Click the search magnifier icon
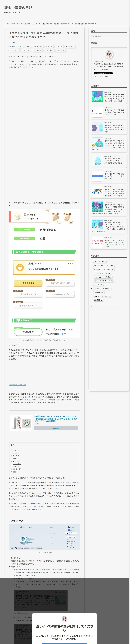The width and height of the screenshot is (130, 644). pyautogui.click(x=129, y=36)
